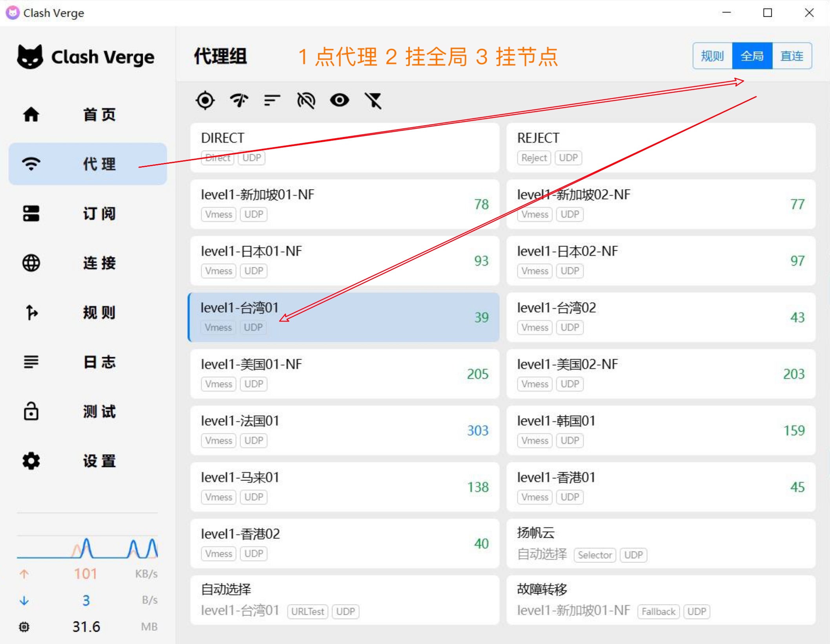Run the delay test wifi icon
The image size is (830, 644).
coord(239,101)
